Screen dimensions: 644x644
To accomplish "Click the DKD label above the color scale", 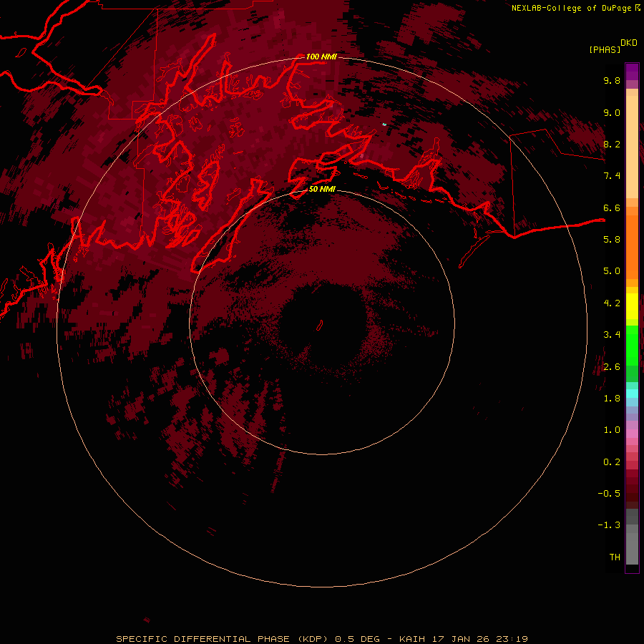I will pos(629,43).
